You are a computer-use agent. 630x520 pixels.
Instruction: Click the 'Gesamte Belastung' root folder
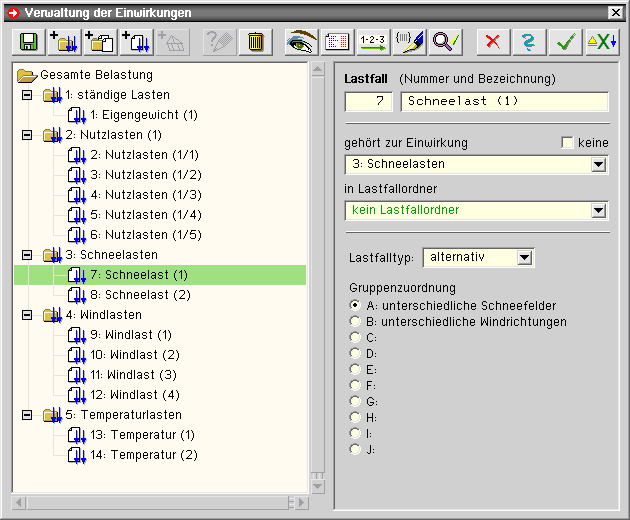pos(96,75)
